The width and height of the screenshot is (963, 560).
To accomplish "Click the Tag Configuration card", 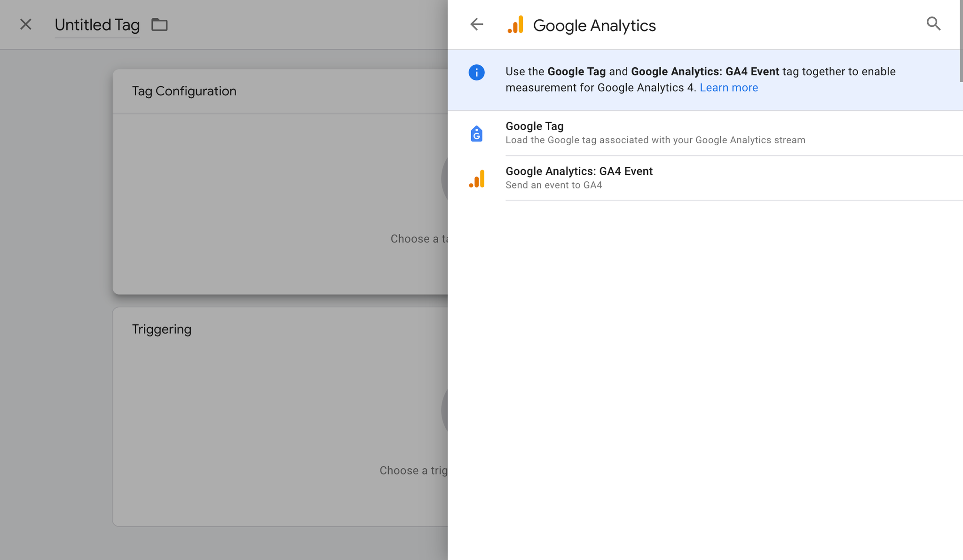I will 280,182.
